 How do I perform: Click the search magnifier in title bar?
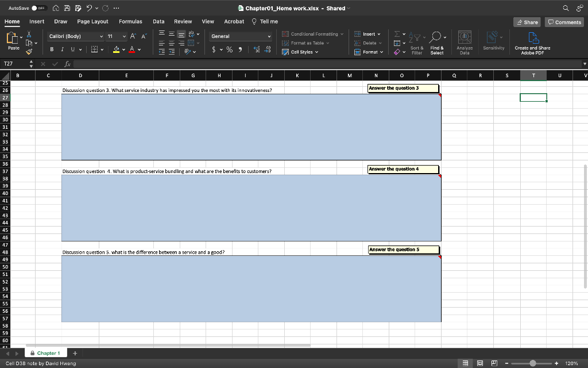coord(566,8)
